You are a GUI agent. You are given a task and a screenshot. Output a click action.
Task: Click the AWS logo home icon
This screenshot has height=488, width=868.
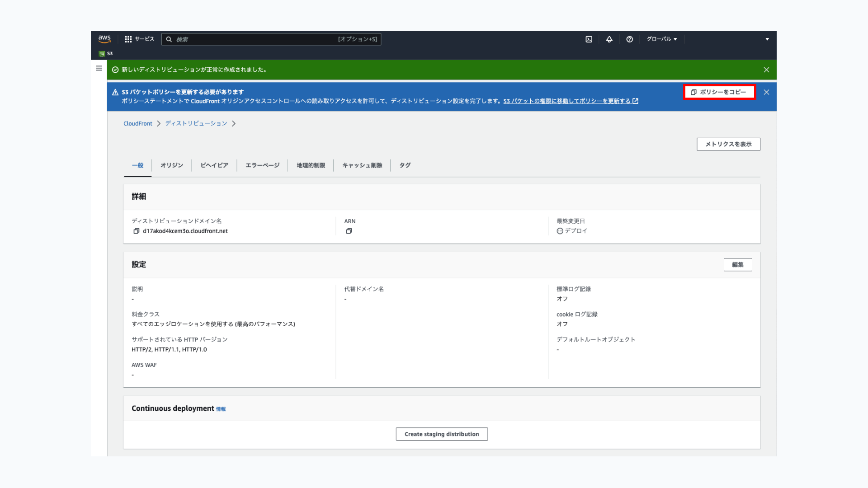pos(104,39)
